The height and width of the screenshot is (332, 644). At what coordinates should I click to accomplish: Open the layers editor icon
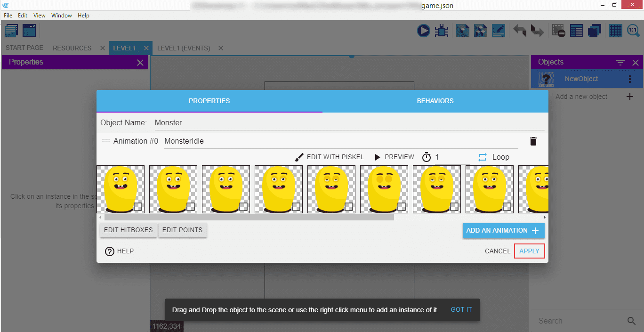[595, 31]
